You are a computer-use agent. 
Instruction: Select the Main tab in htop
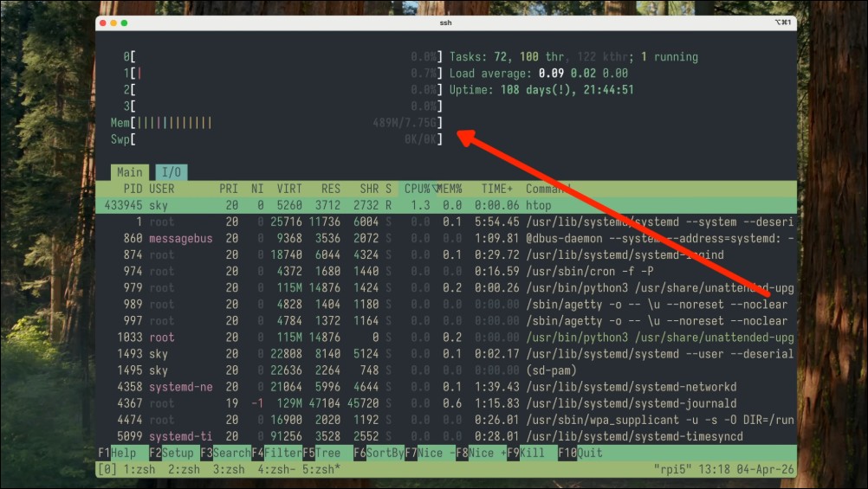[x=130, y=172]
